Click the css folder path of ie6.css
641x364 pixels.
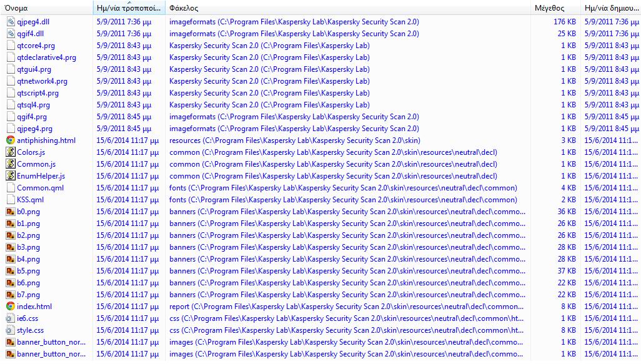pos(346,318)
